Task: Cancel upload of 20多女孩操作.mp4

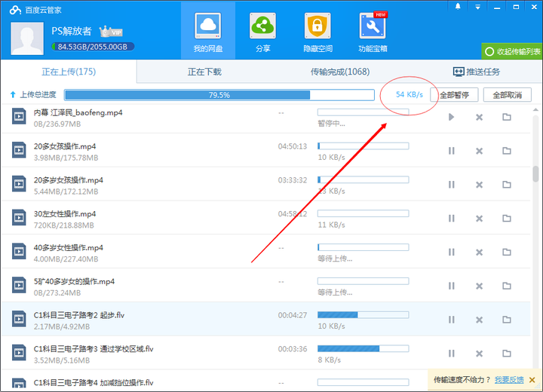Action: [479, 151]
